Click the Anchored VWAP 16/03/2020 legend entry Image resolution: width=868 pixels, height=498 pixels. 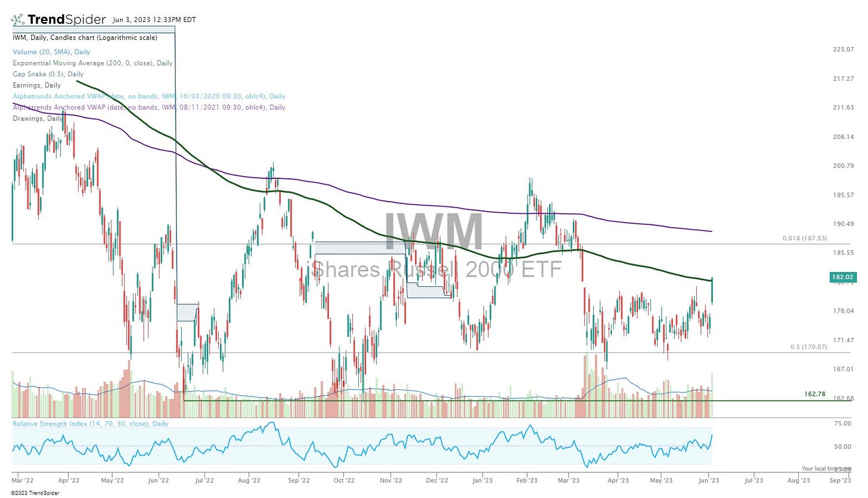[x=149, y=96]
